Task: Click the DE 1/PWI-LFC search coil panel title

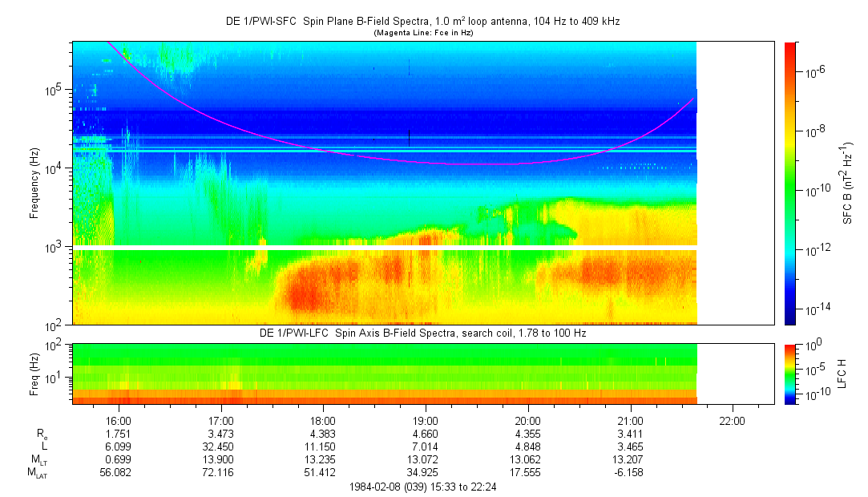Action: (422, 333)
